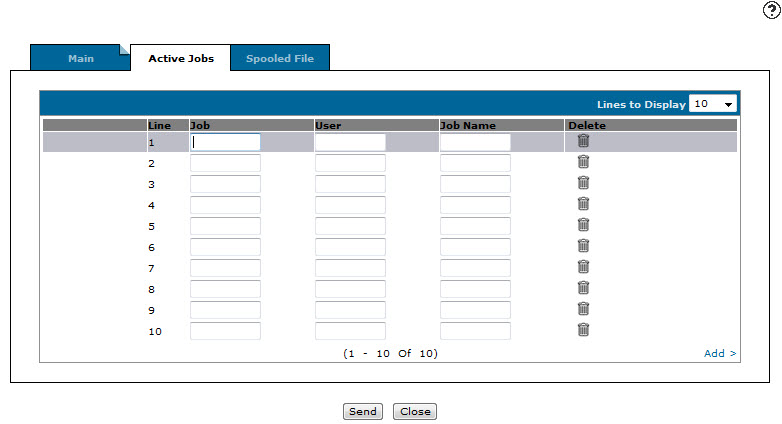Delete line 6 with the trash icon
Image resolution: width=782 pixels, height=424 pixels.
pos(584,246)
